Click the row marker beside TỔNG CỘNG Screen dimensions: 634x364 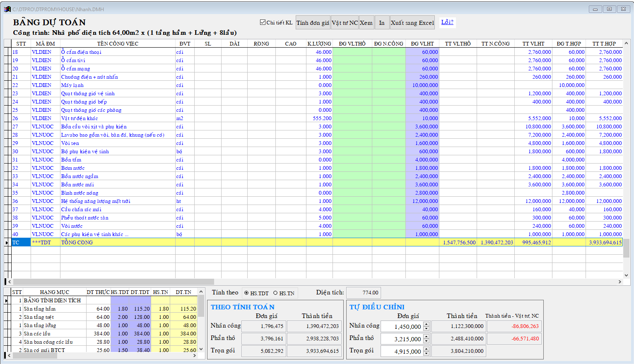click(x=7, y=242)
